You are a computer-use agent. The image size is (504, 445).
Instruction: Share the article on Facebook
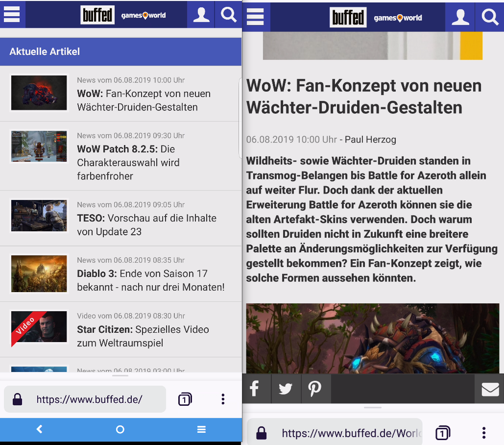pyautogui.click(x=256, y=388)
